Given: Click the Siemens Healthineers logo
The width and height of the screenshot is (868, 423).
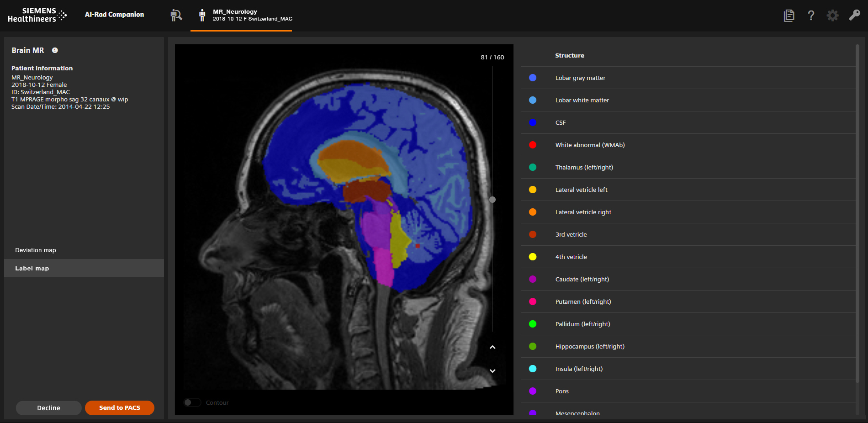Looking at the screenshot, I should coord(37,15).
